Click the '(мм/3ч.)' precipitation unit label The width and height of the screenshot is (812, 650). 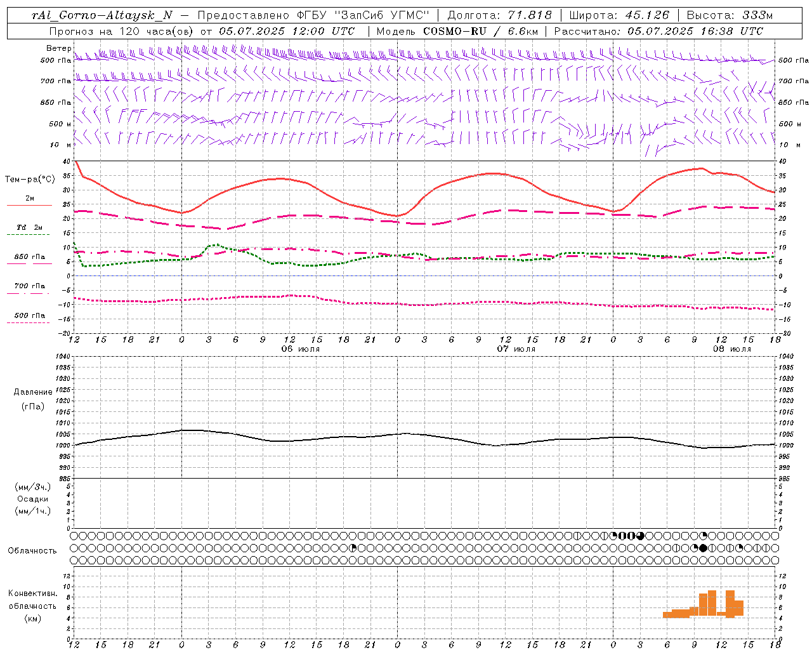point(33,487)
